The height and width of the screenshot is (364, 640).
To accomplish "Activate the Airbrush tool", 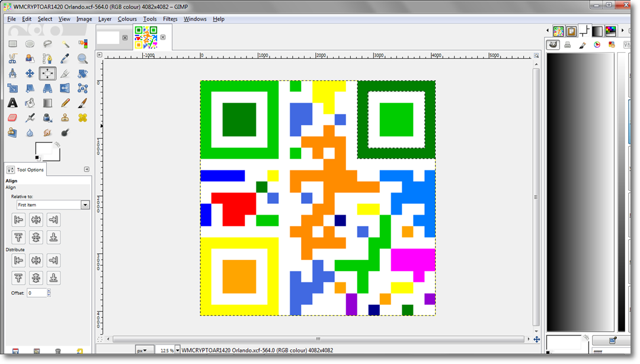I will pos(30,118).
